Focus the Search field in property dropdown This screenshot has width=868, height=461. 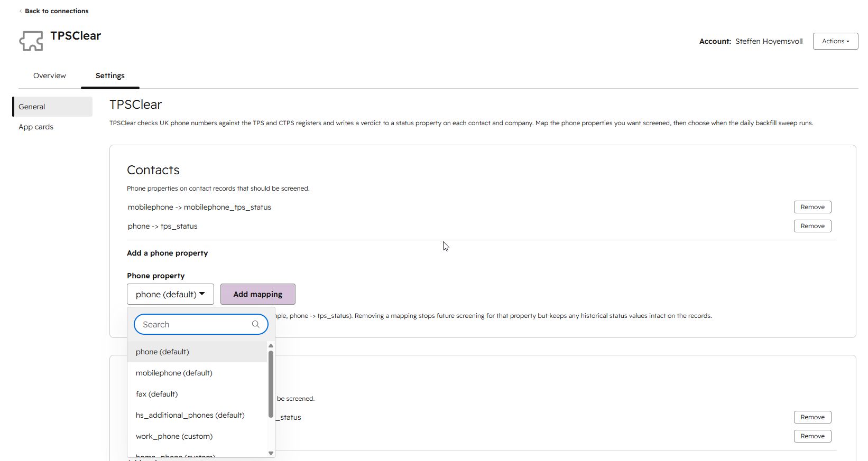[x=201, y=324]
